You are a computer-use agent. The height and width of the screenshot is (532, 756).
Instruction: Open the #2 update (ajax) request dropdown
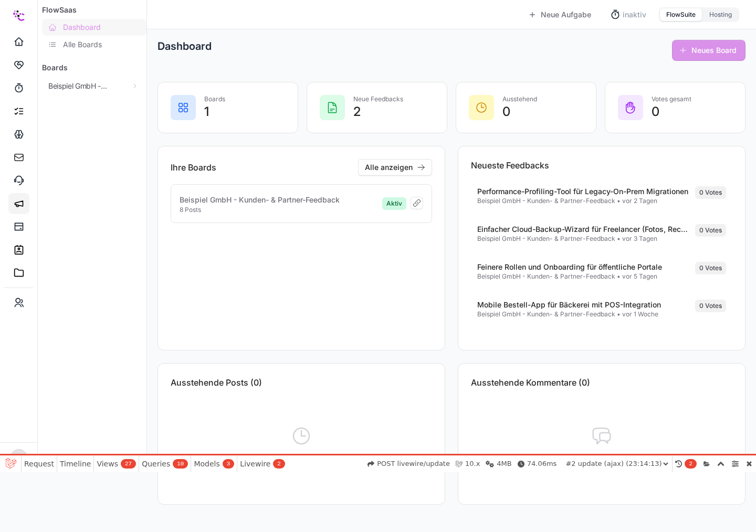617,464
